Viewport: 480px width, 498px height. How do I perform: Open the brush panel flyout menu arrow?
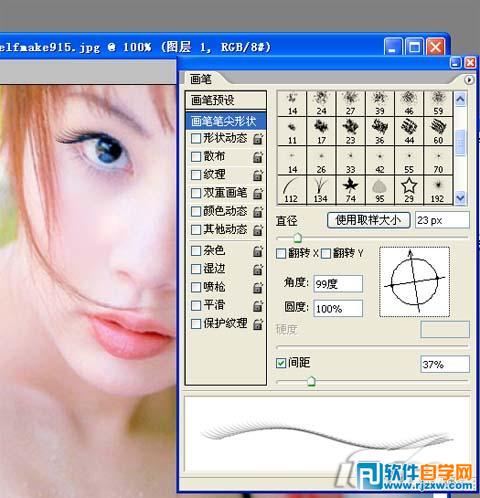click(469, 80)
